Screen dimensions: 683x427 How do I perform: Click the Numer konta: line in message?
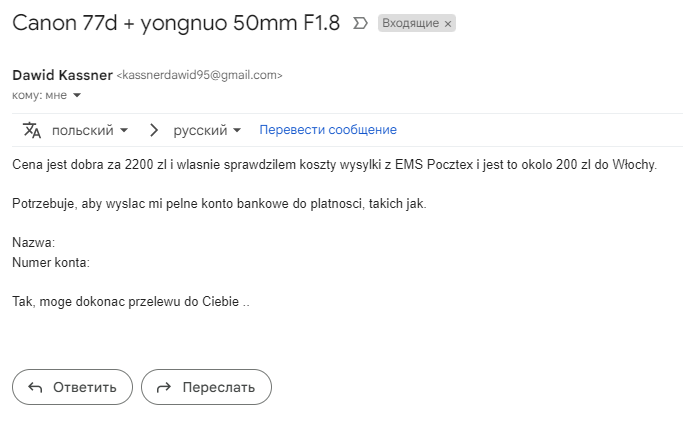click(51, 262)
